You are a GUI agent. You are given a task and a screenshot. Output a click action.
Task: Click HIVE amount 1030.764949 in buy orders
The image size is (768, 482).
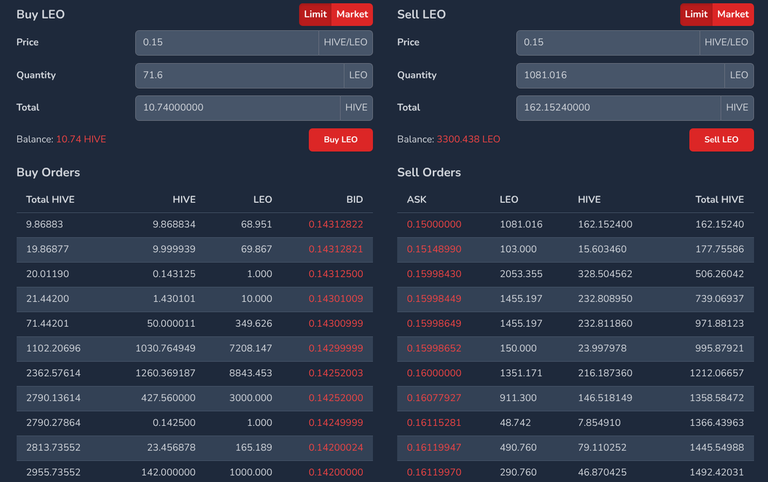166,348
